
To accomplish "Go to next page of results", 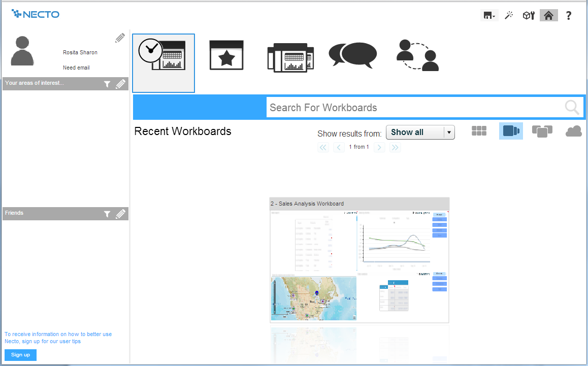I will click(379, 147).
